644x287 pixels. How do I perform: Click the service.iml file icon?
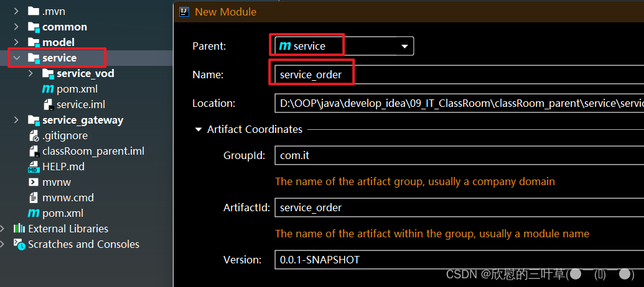point(49,104)
